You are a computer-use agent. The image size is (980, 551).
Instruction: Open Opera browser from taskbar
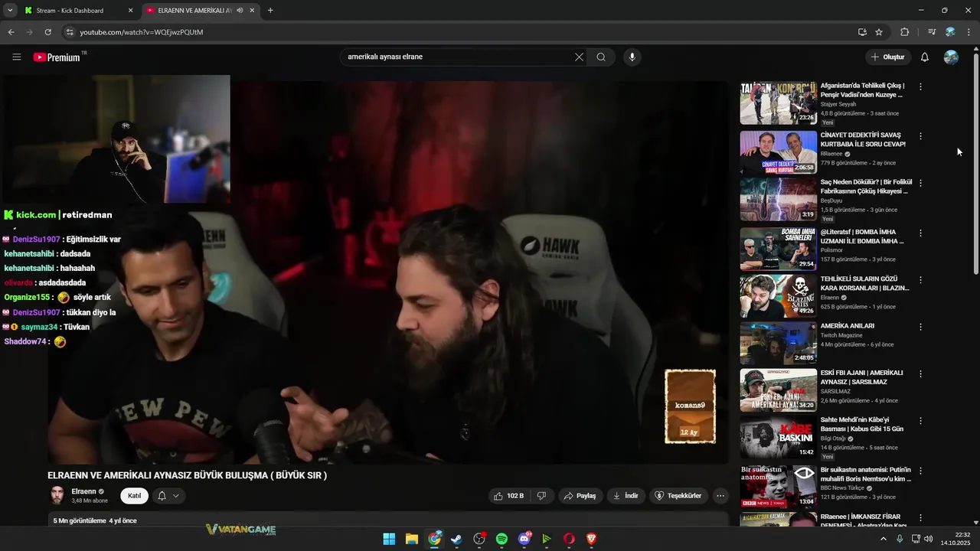click(x=569, y=539)
